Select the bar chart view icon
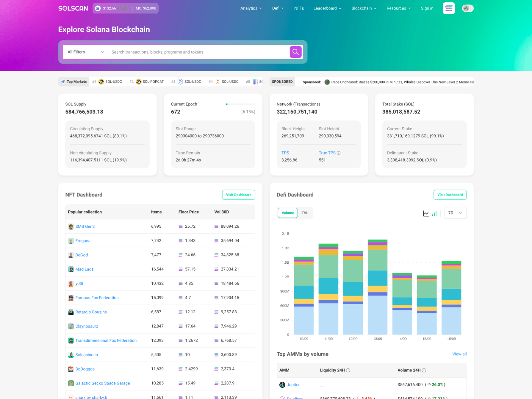Viewport: 532px width, 399px height. 434,213
